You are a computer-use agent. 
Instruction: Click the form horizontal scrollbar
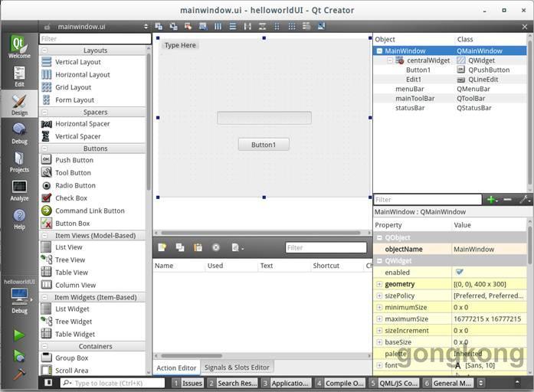point(262,233)
